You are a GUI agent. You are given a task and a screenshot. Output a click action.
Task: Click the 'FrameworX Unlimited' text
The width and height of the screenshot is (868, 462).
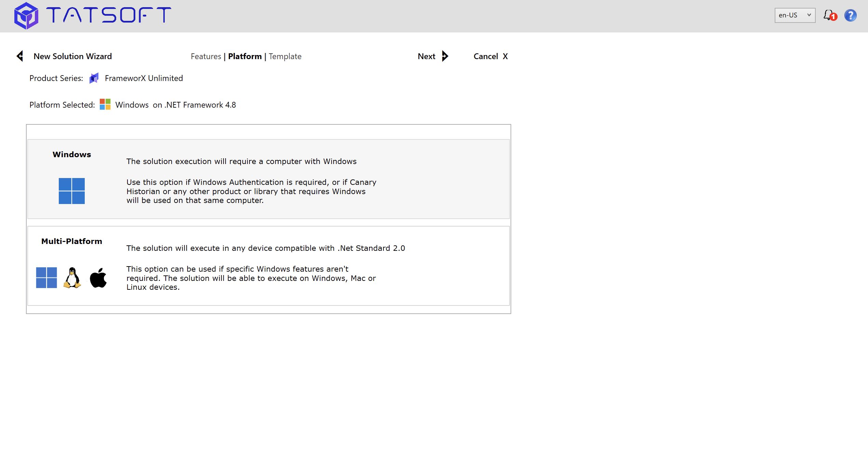click(x=144, y=78)
